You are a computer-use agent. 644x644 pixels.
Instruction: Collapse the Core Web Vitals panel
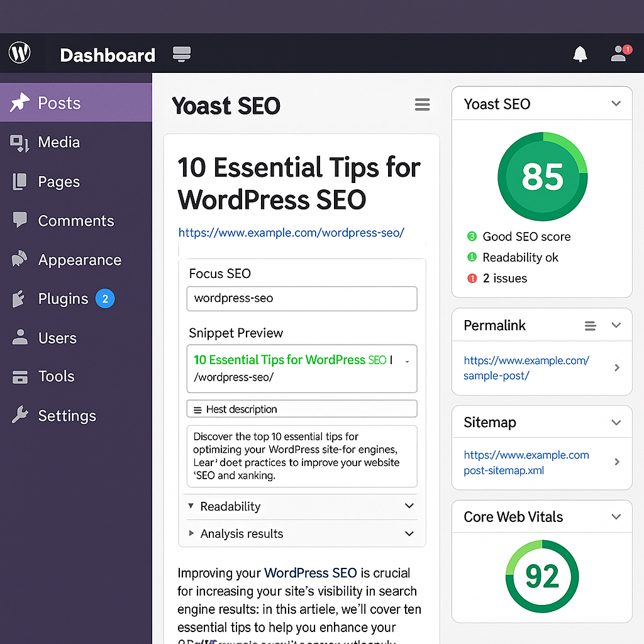pyautogui.click(x=616, y=516)
